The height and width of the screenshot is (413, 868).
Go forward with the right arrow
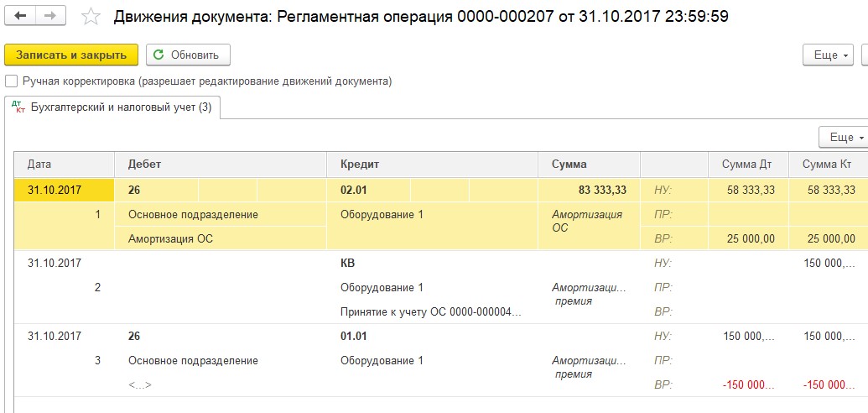pos(50,16)
